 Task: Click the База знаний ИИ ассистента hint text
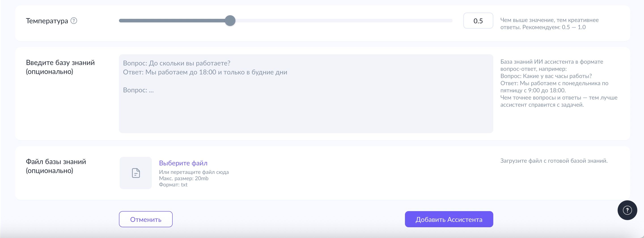coord(559,83)
